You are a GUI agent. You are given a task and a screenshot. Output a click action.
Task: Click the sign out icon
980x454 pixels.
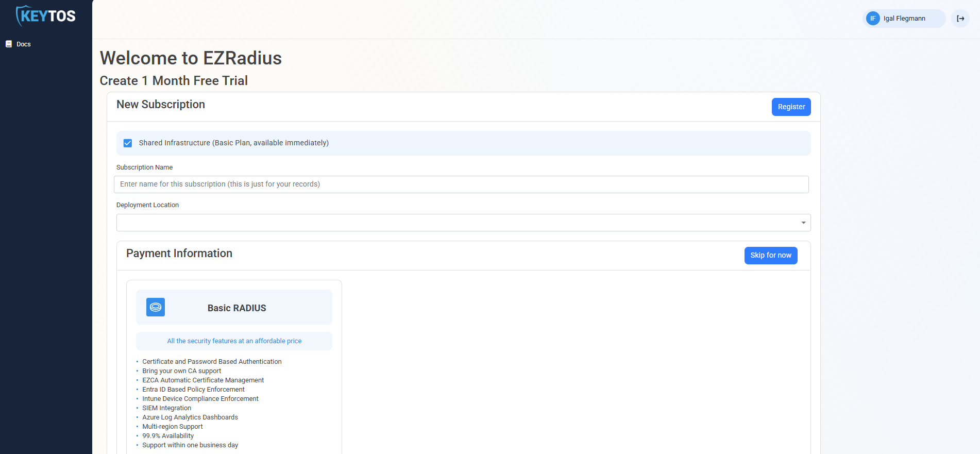(x=960, y=19)
